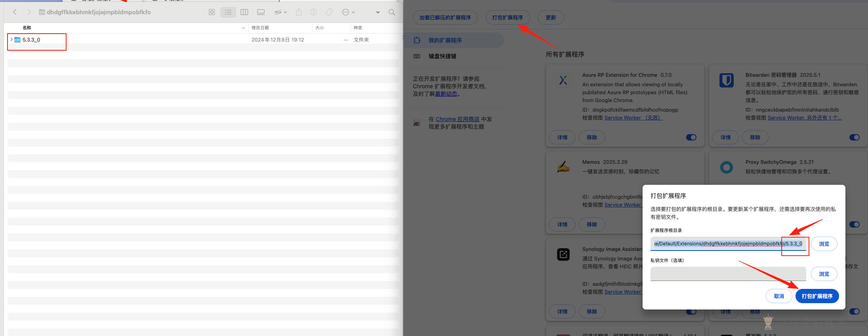Open the 最新动态 link
Screen dimensions: 868x336
pyautogui.click(x=446, y=94)
